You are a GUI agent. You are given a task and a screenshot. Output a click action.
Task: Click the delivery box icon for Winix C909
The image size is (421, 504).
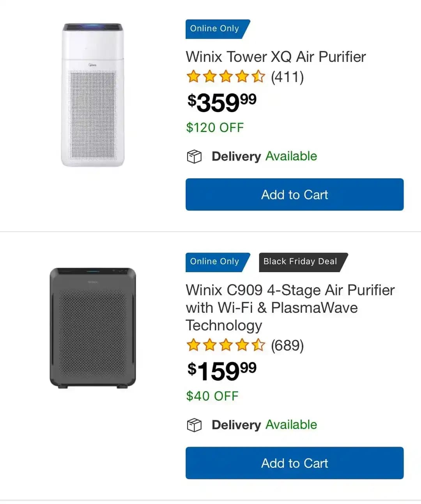point(195,425)
